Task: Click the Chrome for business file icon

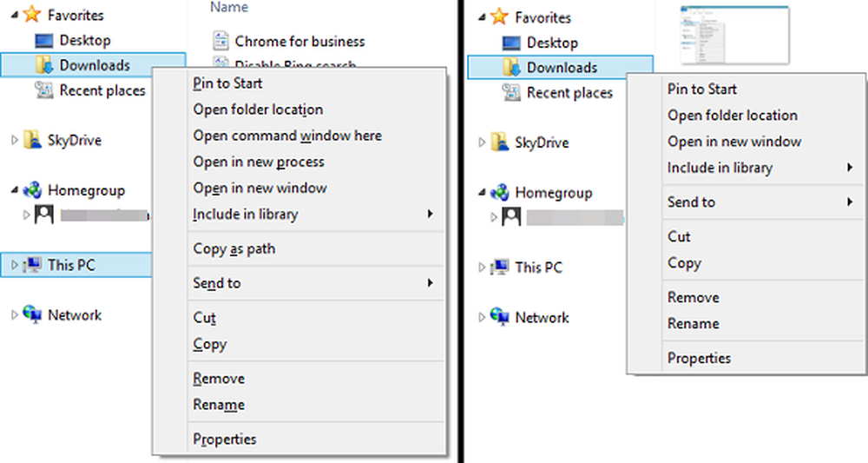Action: (220, 41)
